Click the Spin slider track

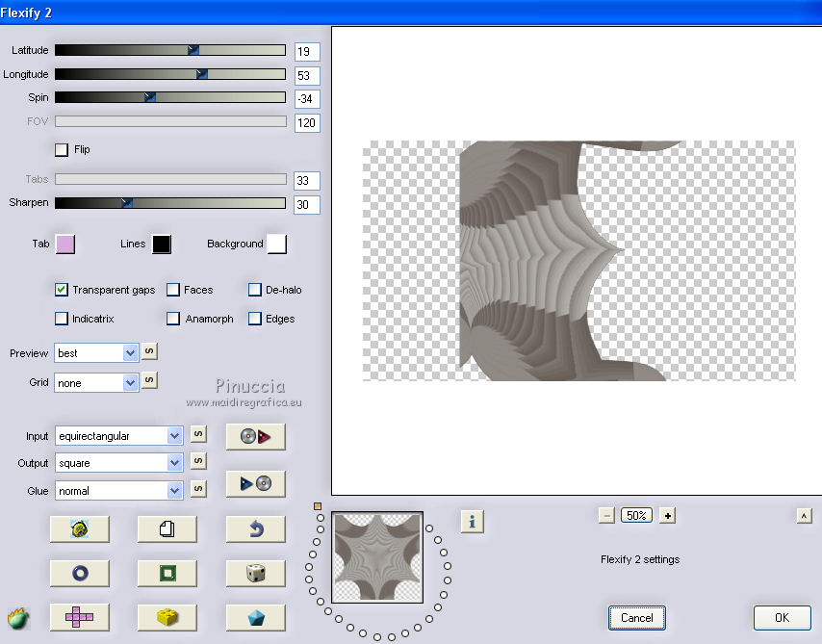(x=170, y=97)
